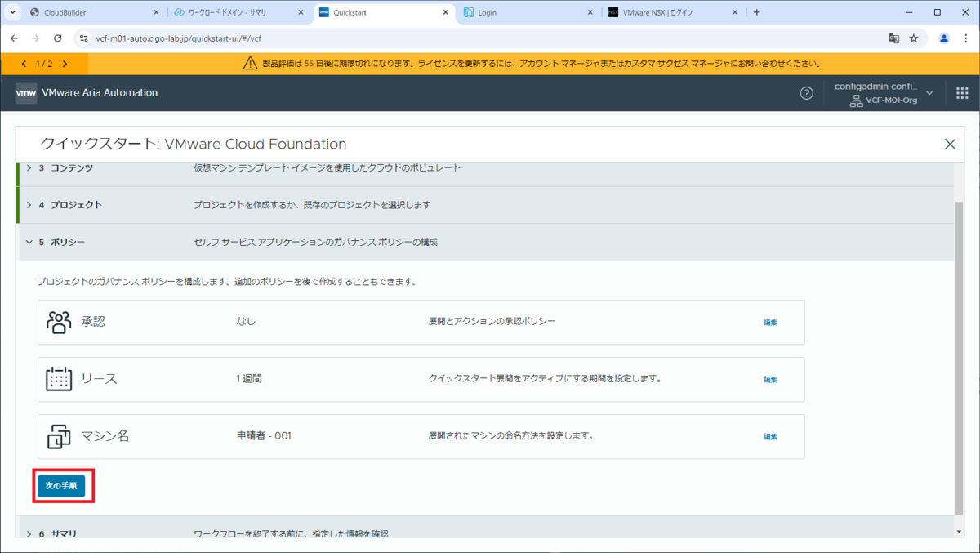Reload the page
This screenshot has width=980, height=553.
tap(57, 38)
